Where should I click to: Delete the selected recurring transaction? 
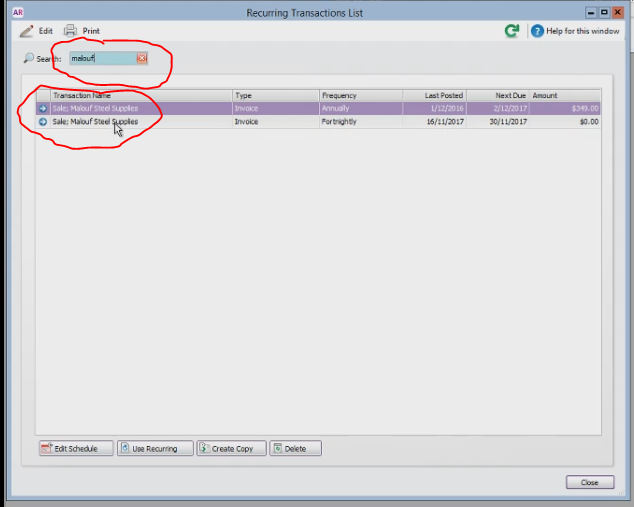coord(296,448)
